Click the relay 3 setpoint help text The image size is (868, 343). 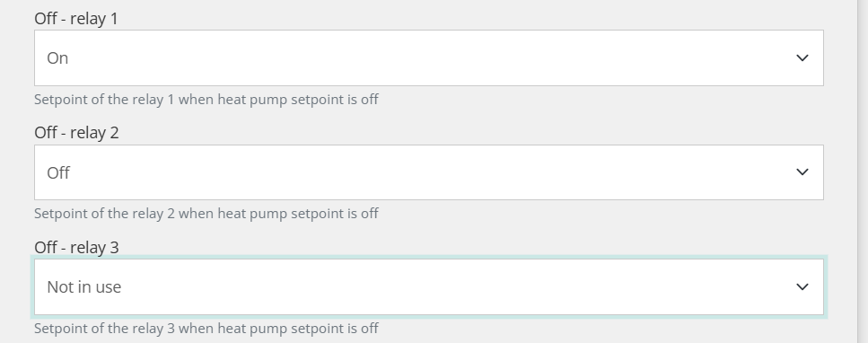click(x=206, y=328)
